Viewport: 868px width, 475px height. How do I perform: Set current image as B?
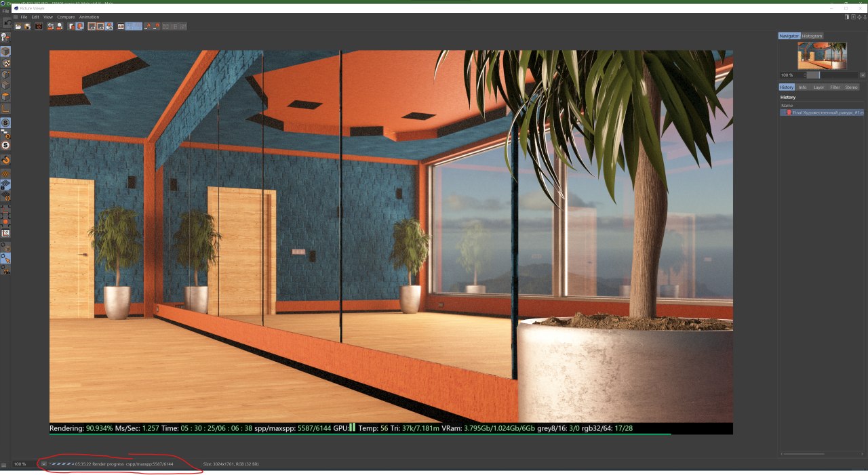(157, 26)
